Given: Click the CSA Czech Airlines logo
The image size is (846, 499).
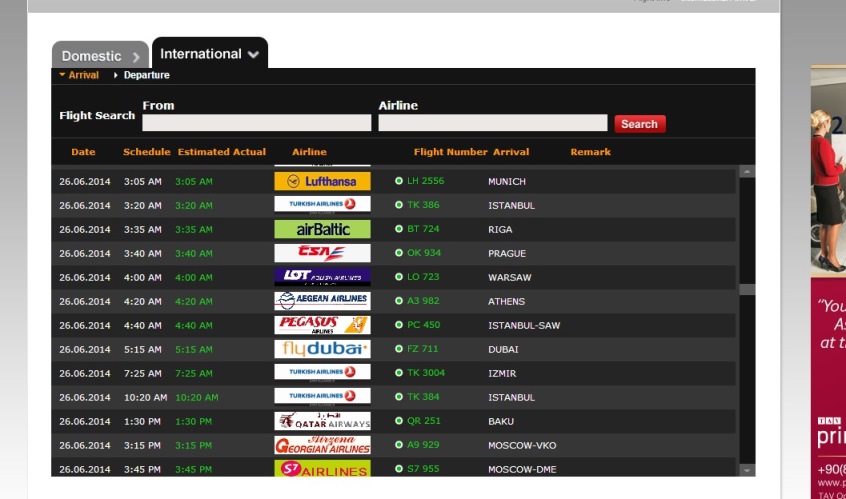Looking at the screenshot, I should pos(322,253).
